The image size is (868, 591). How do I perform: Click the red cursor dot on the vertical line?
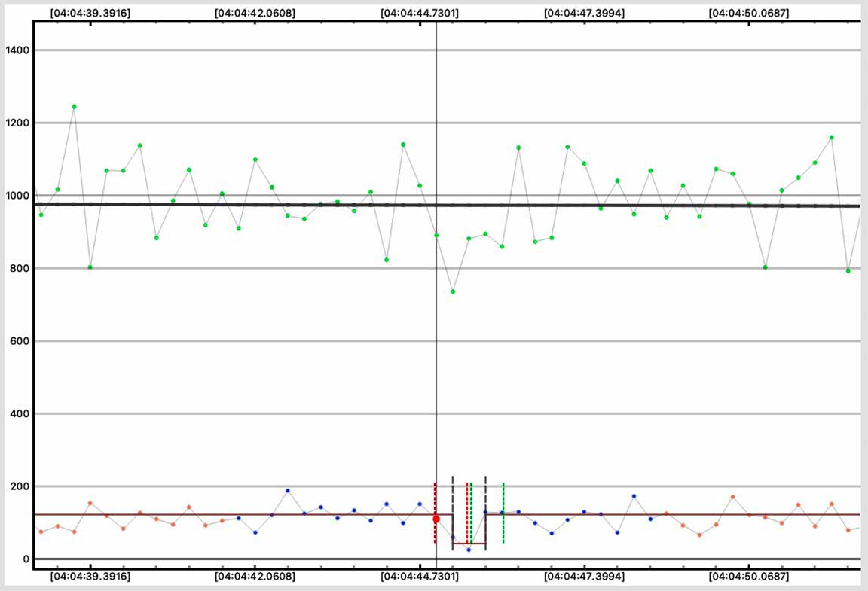(x=436, y=519)
